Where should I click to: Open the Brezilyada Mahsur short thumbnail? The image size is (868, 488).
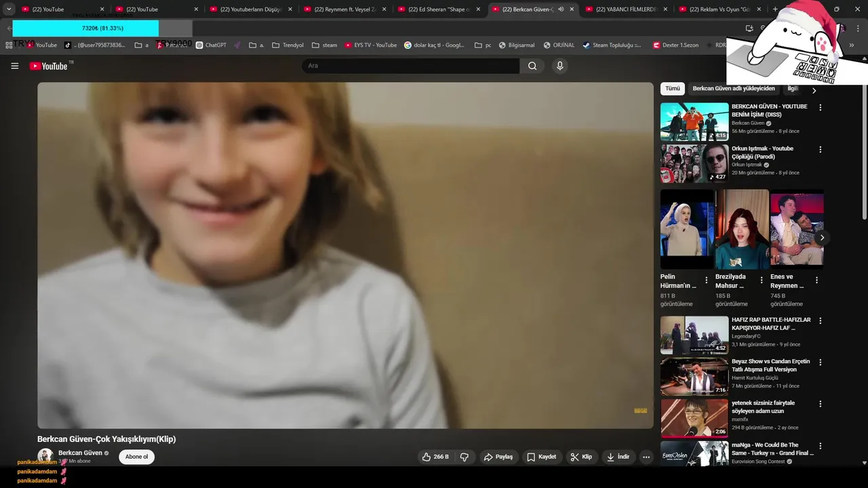coord(742,228)
